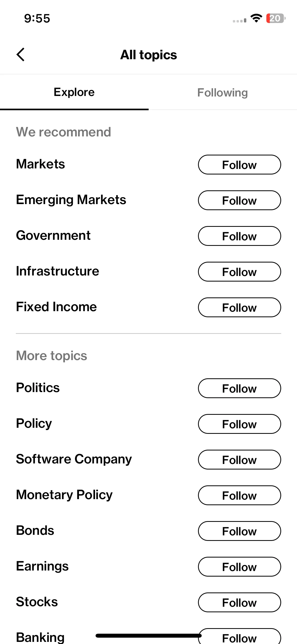
Task: Tap the Wi-Fi status icon
Action: pyautogui.click(x=256, y=18)
